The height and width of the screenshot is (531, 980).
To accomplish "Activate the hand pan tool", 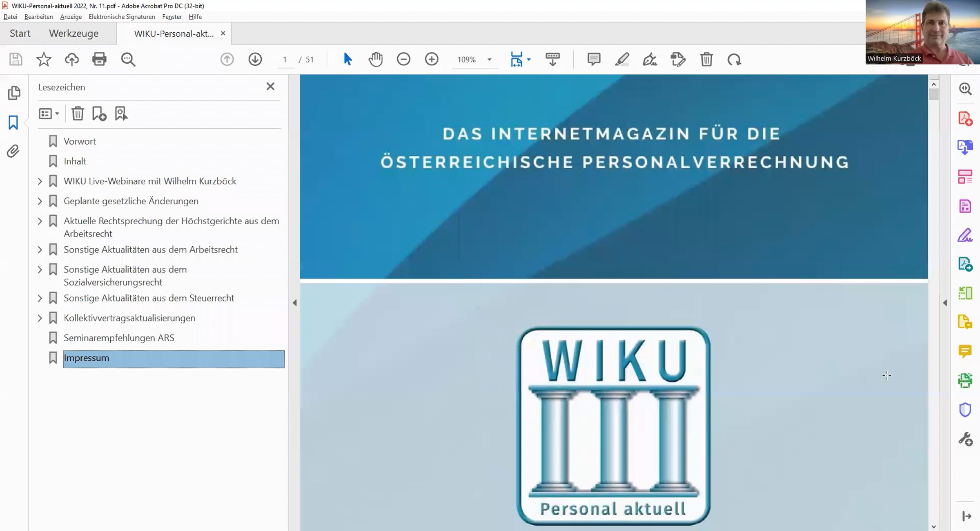I will [x=376, y=59].
